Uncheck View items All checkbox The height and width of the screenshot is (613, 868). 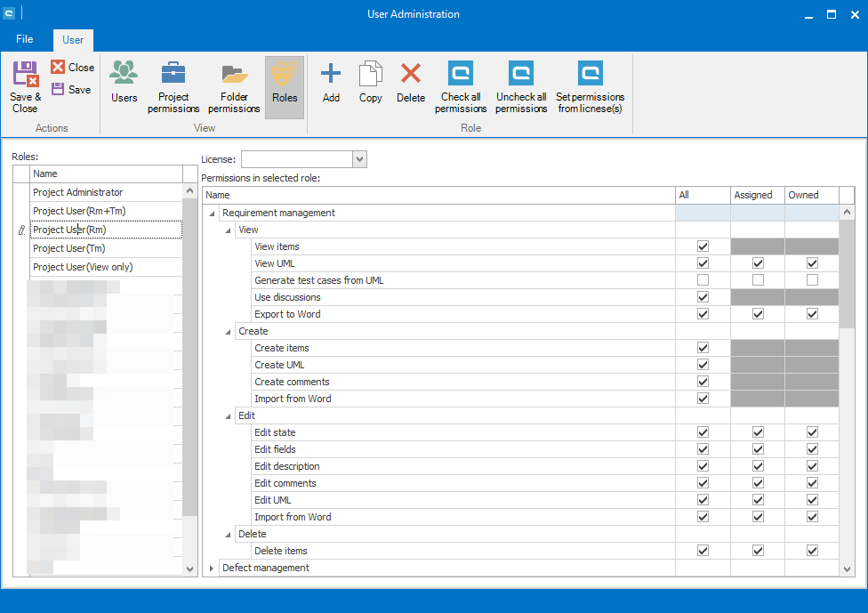703,246
